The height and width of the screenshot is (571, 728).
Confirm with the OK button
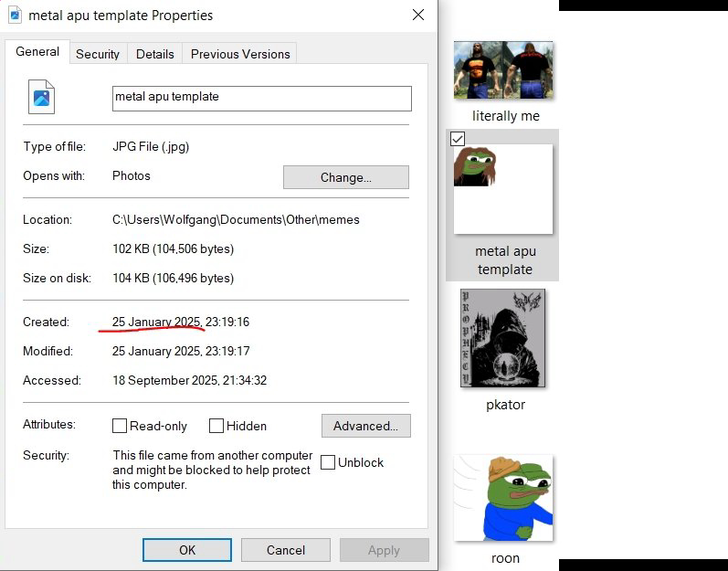[x=187, y=550]
